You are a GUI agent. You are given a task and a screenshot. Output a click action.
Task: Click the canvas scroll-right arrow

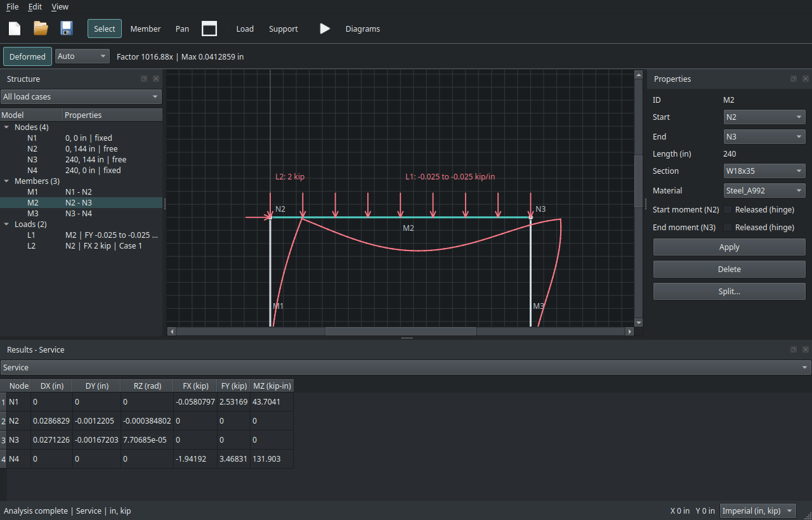tap(629, 331)
